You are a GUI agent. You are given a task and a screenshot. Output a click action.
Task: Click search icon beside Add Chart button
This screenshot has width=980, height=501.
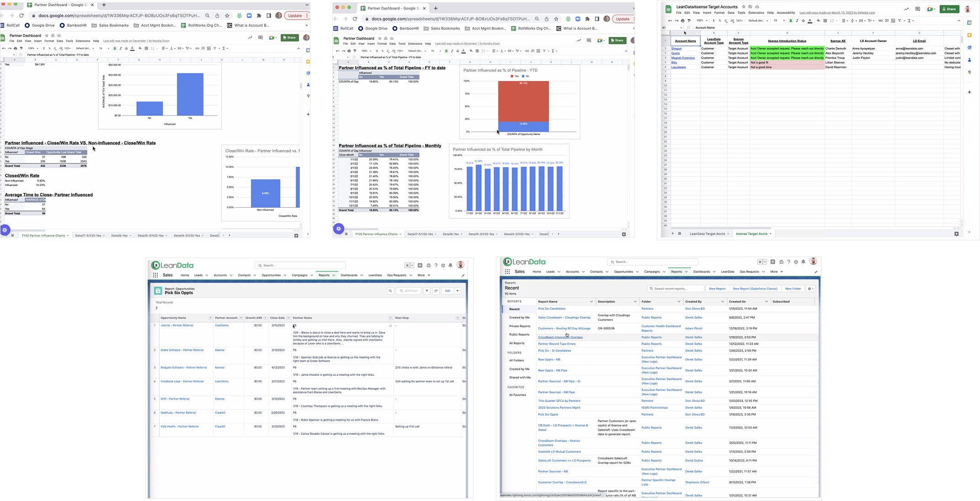tap(390, 291)
